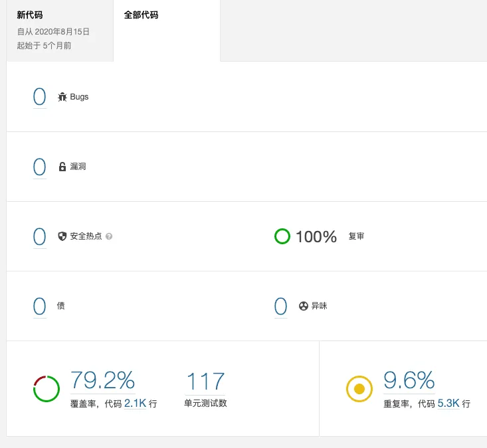Click the 安全热点 label text
487x448 pixels.
pos(86,236)
